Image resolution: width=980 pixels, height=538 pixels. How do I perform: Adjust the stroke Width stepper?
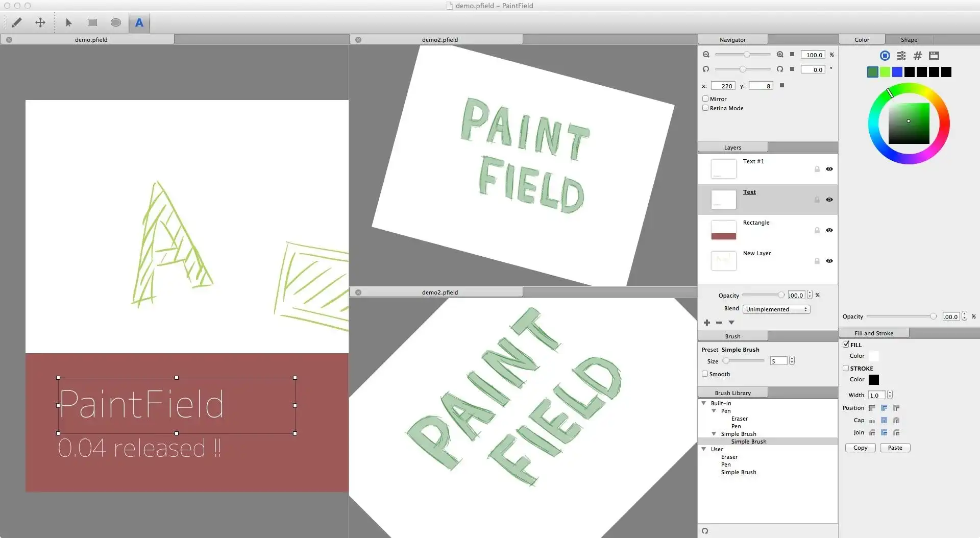pos(890,395)
